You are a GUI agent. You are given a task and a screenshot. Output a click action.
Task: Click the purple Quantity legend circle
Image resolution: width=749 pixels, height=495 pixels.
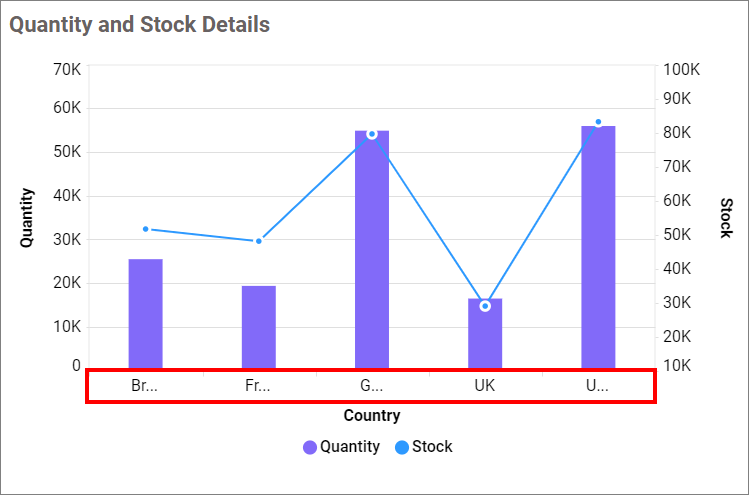[310, 447]
